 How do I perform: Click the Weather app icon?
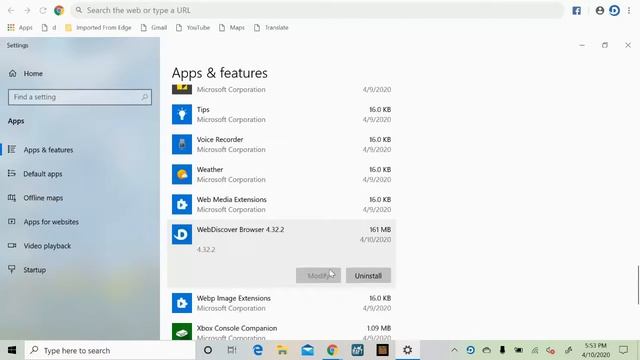point(182,174)
